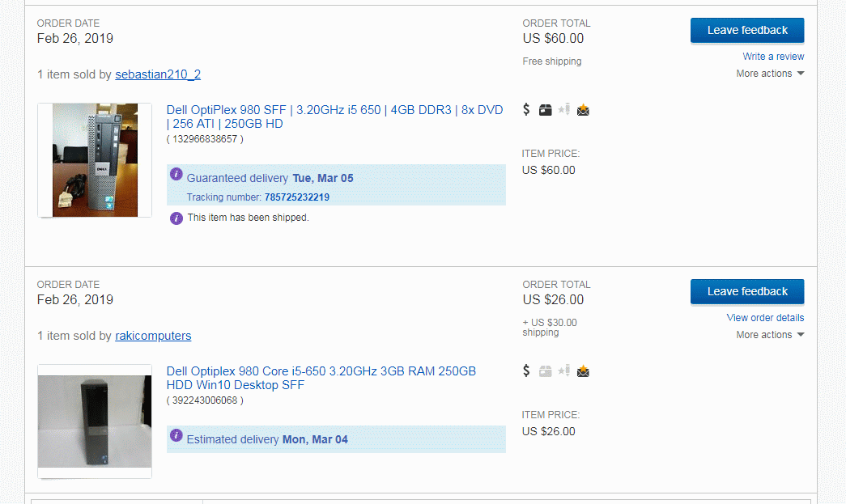
Task: Leave feedback for the $26.00 order
Action: click(x=747, y=291)
